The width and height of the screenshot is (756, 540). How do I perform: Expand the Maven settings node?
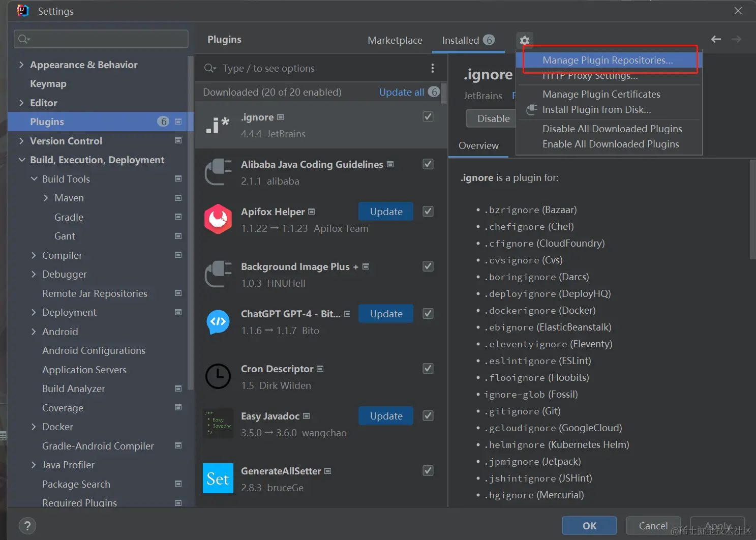point(46,198)
